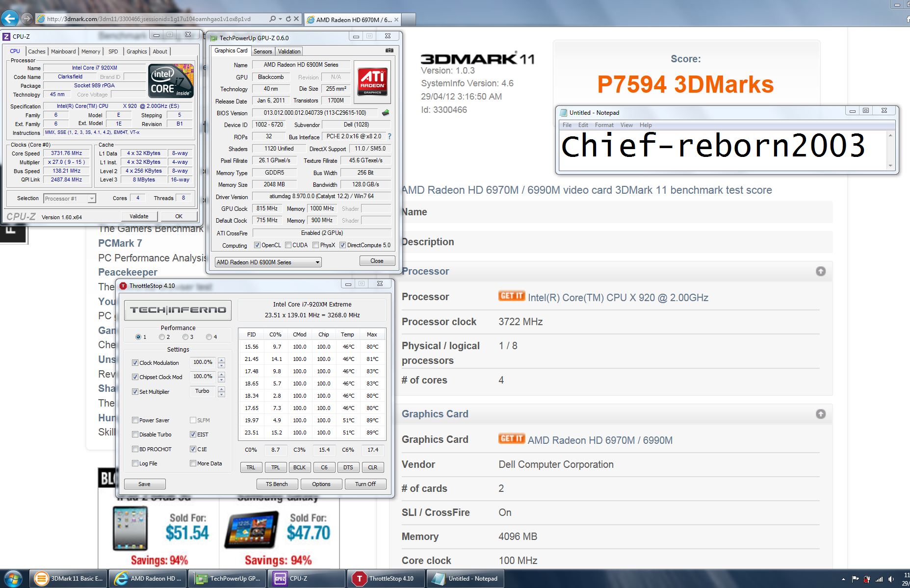Click the volume speaker tray icon
Image resolution: width=910 pixels, height=588 pixels.
[x=891, y=579]
